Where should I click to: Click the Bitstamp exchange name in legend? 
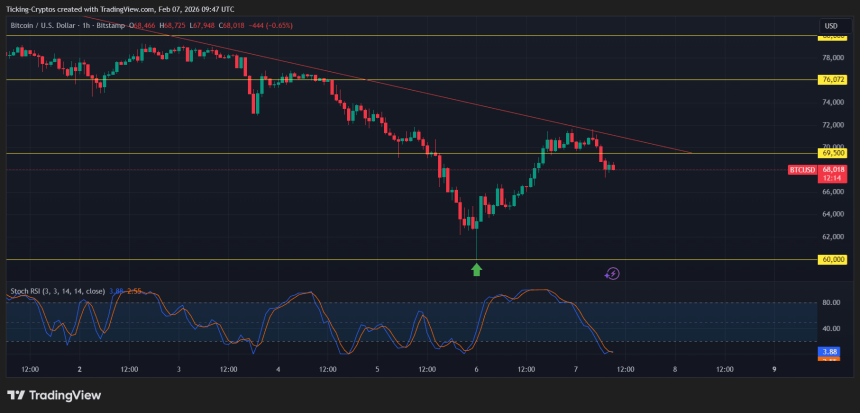pyautogui.click(x=120, y=25)
